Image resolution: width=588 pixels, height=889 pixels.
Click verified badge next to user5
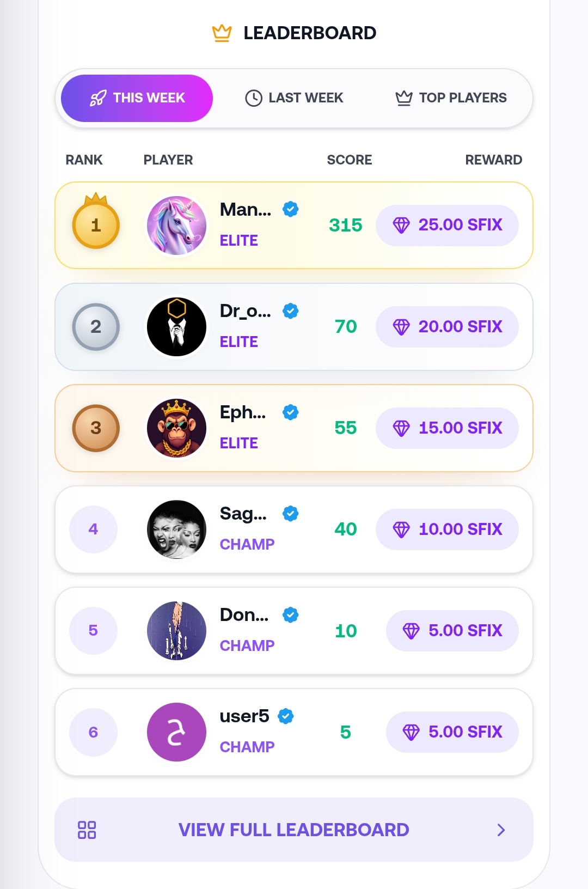(286, 716)
